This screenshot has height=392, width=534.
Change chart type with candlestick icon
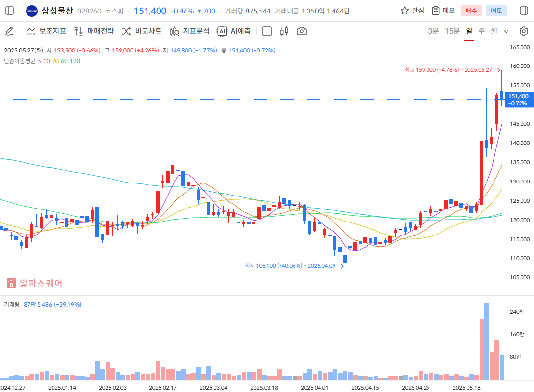[284, 31]
